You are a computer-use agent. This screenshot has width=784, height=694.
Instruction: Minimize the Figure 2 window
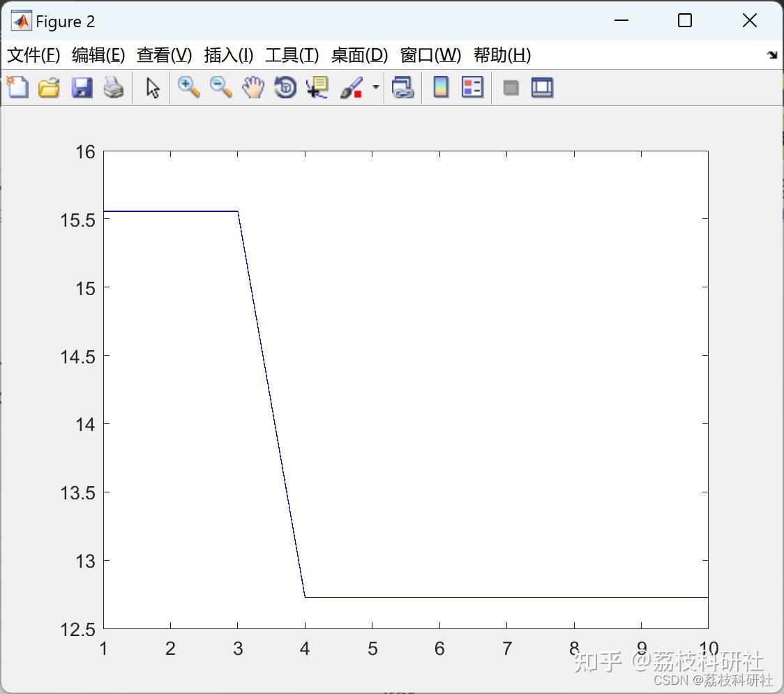click(621, 20)
